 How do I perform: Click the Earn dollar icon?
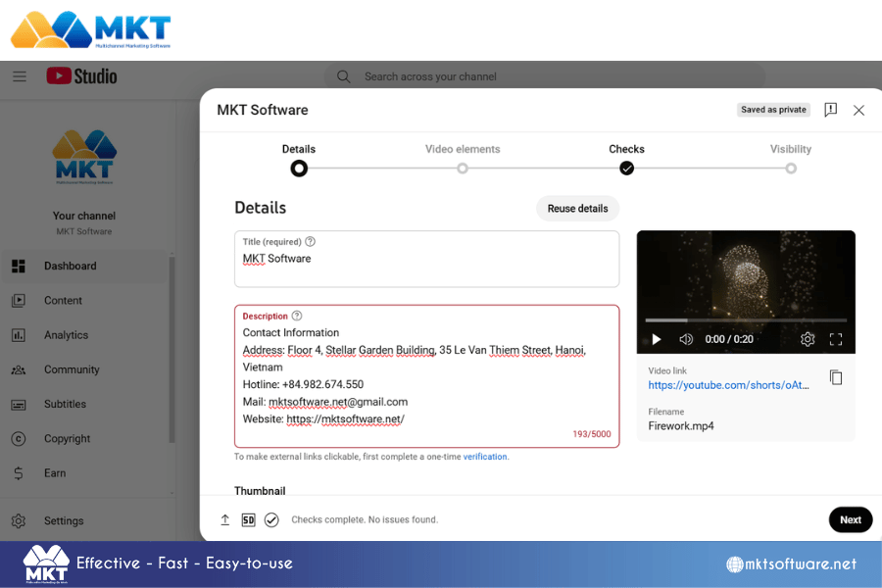19,473
